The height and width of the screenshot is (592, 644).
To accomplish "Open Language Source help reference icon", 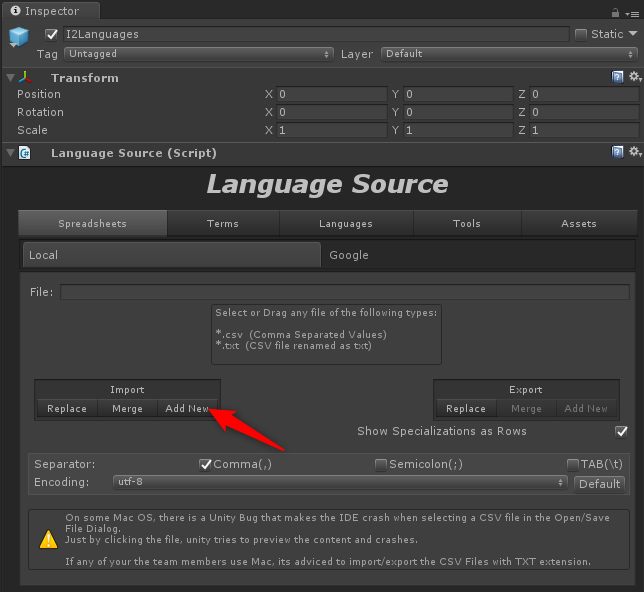I will 618,152.
